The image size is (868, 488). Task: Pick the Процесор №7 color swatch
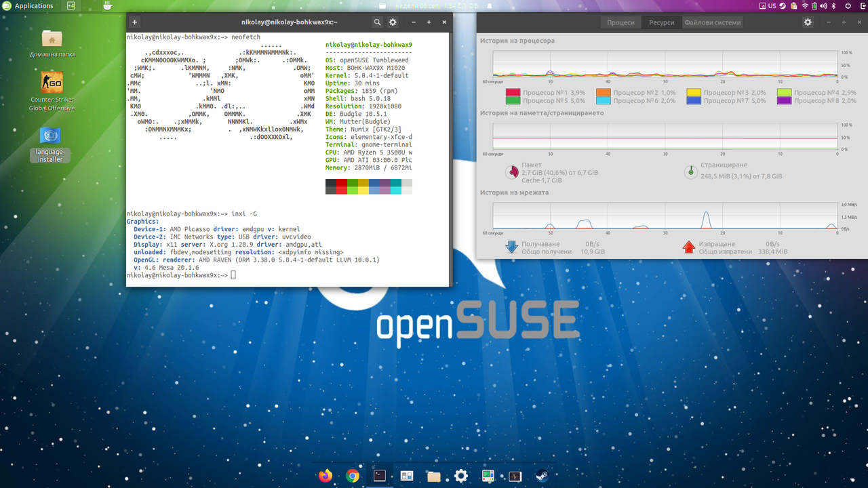694,100
